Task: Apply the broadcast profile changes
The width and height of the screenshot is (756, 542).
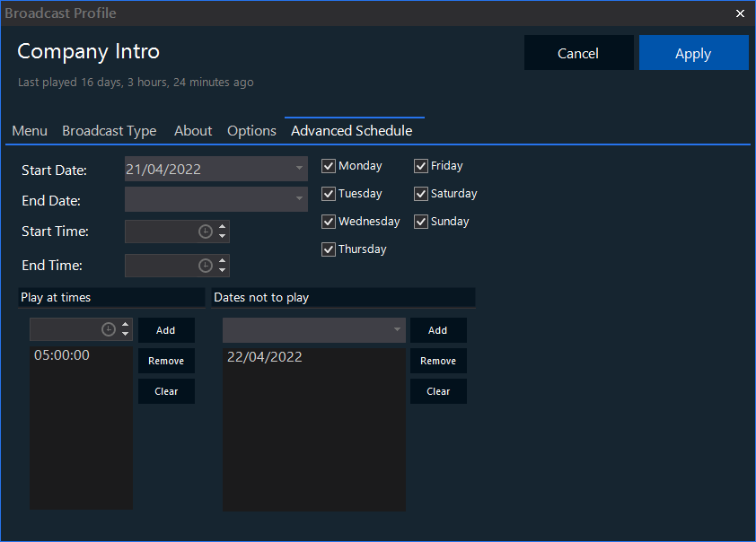Action: (693, 53)
